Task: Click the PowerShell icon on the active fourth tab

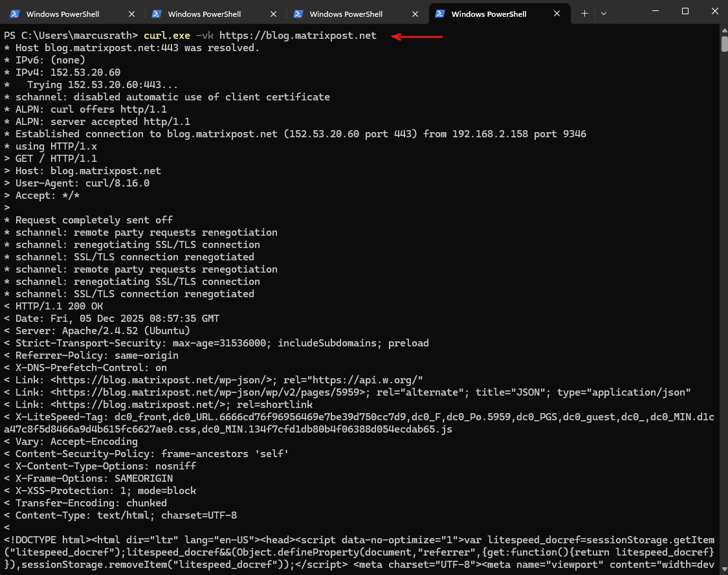Action: click(x=440, y=14)
